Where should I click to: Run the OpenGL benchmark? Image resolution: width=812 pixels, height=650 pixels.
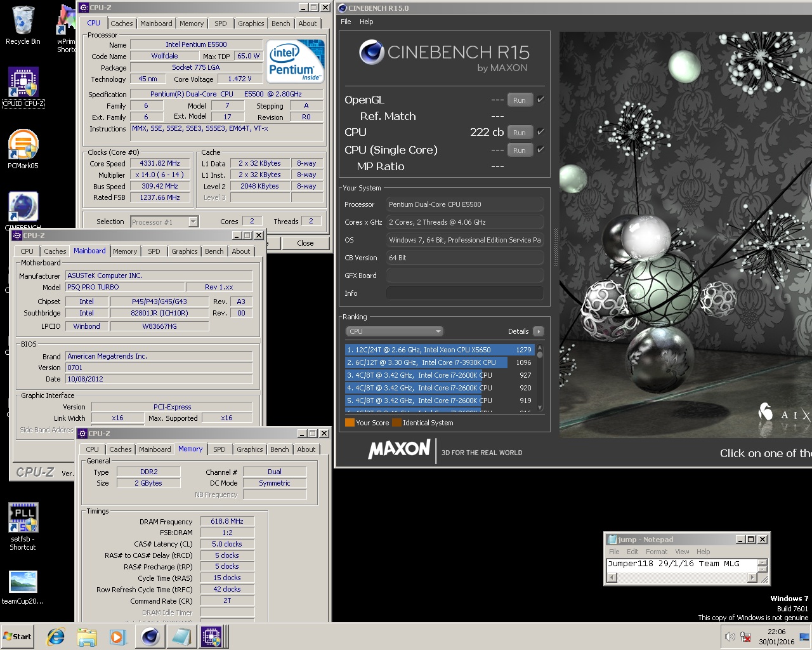tap(520, 100)
